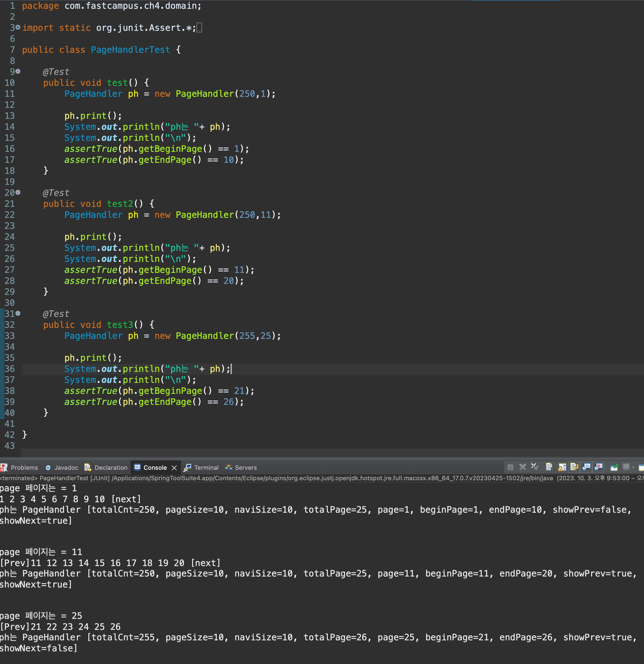
Task: Toggle show console on standard output
Action: (587, 467)
